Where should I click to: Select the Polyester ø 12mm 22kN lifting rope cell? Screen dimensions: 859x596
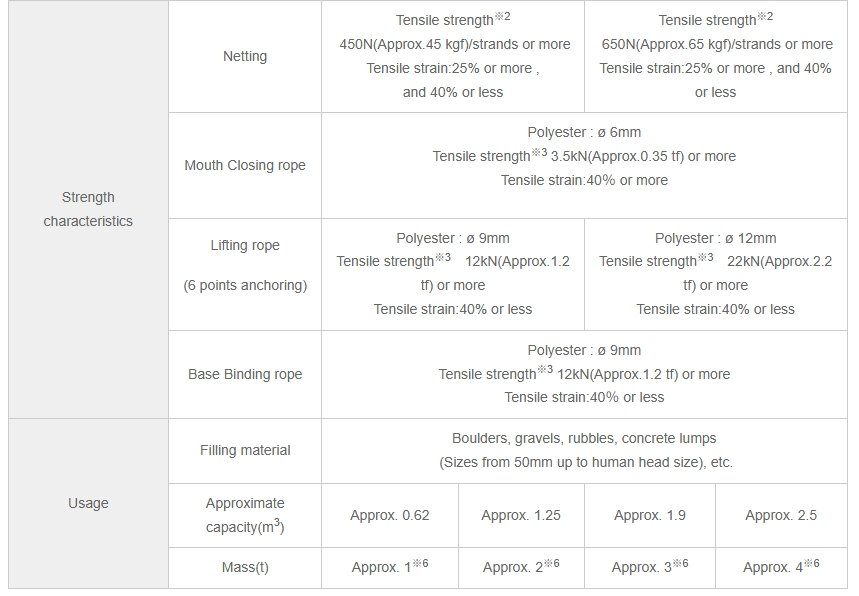(716, 273)
